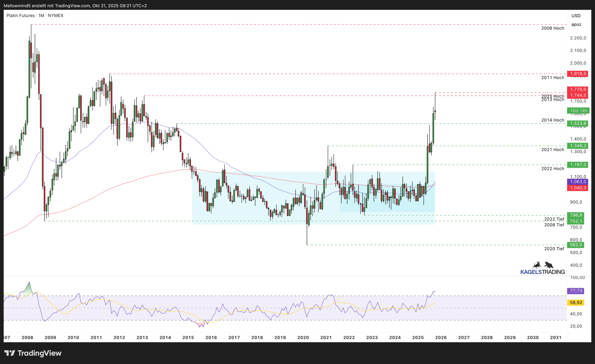
Task: Open the apoz unit selector
Action: (576, 24)
